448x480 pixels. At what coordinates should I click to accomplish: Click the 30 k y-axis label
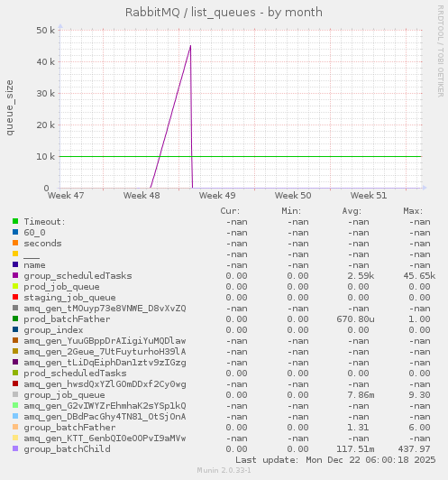tap(46, 93)
